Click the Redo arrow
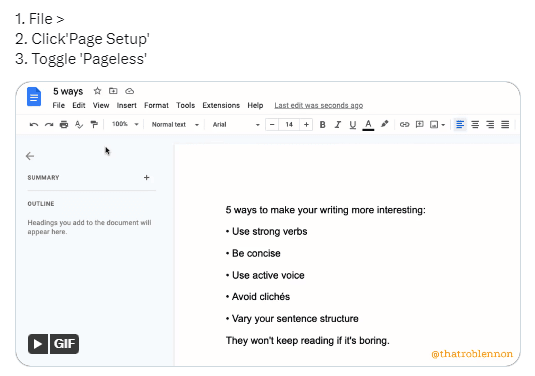Viewport: 535px width, 376px height. coord(49,125)
